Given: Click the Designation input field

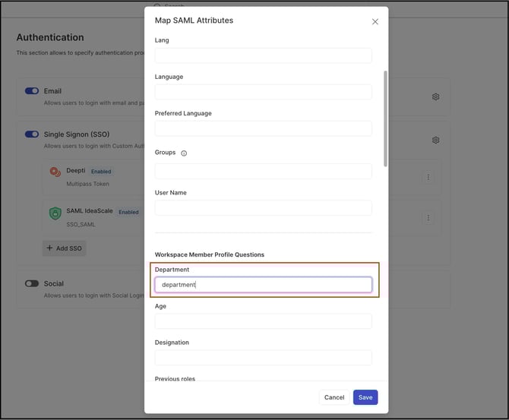Looking at the screenshot, I should pos(263,358).
